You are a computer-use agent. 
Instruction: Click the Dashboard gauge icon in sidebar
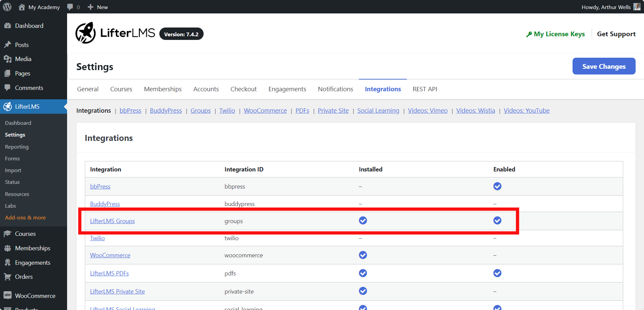[x=7, y=26]
